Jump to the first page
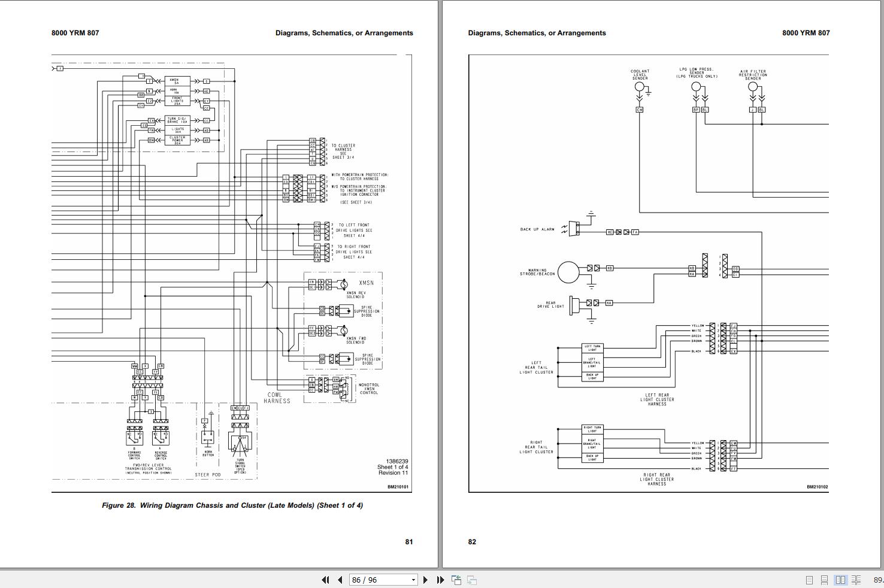This screenshot has width=884, height=588. (x=325, y=580)
